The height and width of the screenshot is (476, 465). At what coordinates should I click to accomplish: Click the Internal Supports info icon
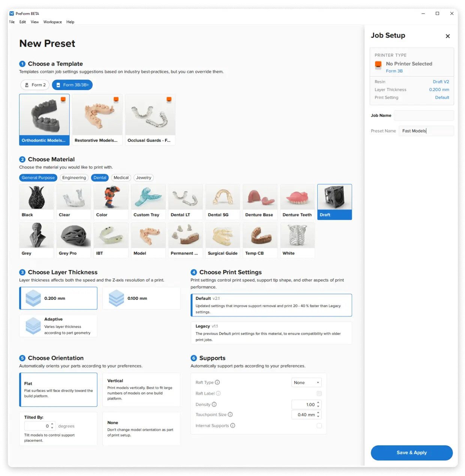click(x=232, y=425)
